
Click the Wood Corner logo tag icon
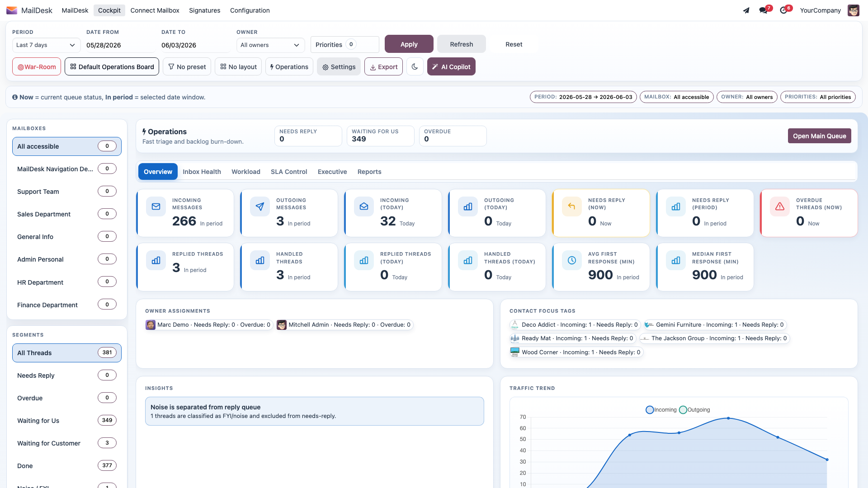[515, 352]
